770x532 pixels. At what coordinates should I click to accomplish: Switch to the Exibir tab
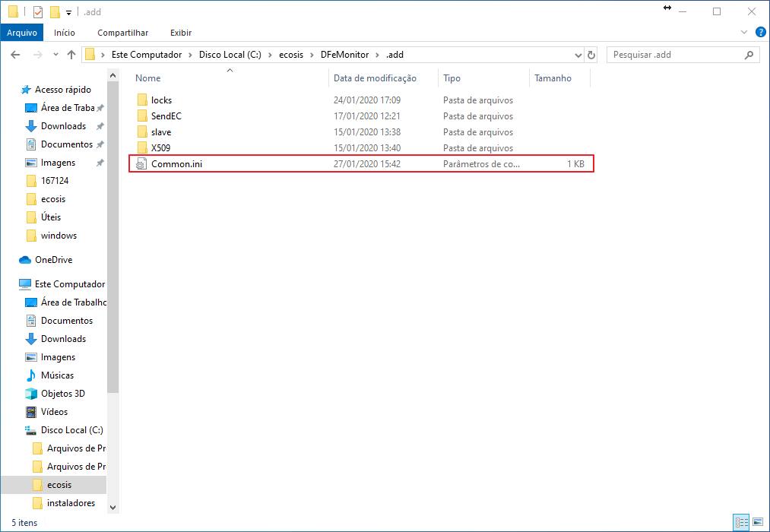pyautogui.click(x=180, y=33)
